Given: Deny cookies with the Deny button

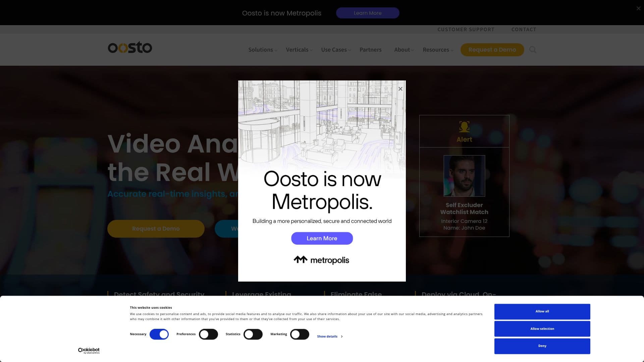Looking at the screenshot, I should (542, 346).
